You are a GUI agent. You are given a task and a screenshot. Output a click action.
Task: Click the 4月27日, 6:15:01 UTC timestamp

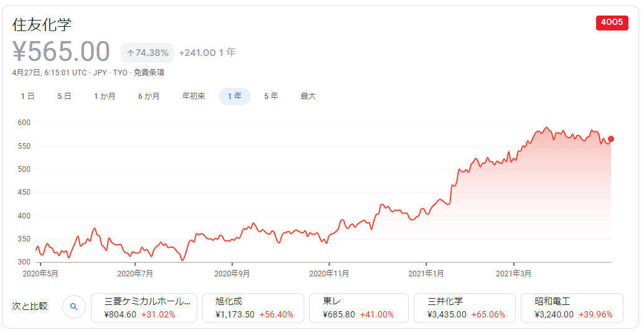tap(49, 73)
